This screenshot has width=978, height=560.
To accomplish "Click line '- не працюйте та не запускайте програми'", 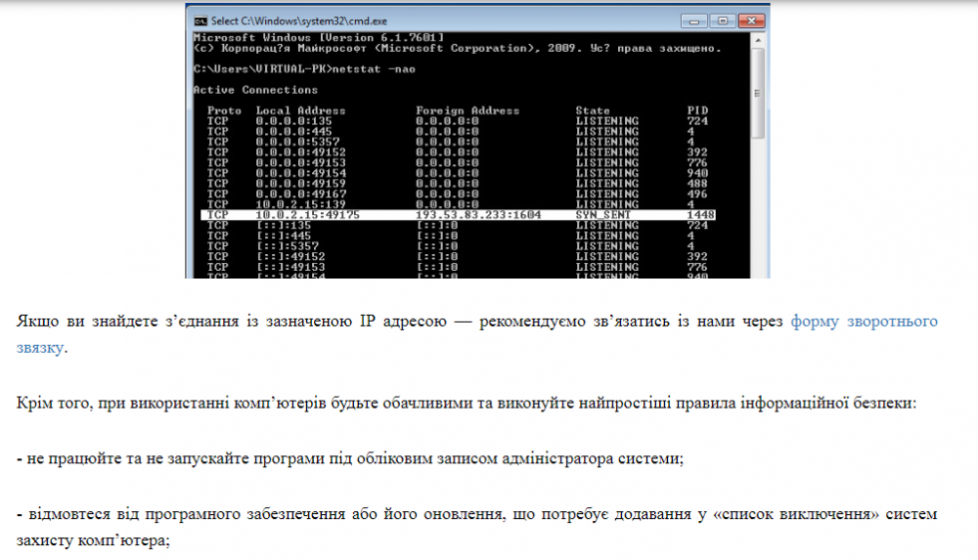I will click(350, 459).
